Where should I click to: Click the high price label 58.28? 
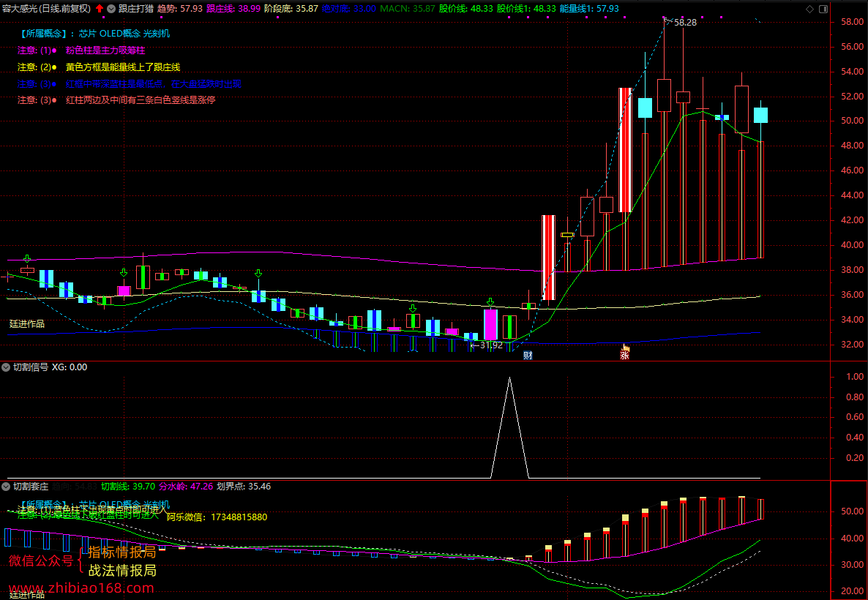click(x=685, y=23)
